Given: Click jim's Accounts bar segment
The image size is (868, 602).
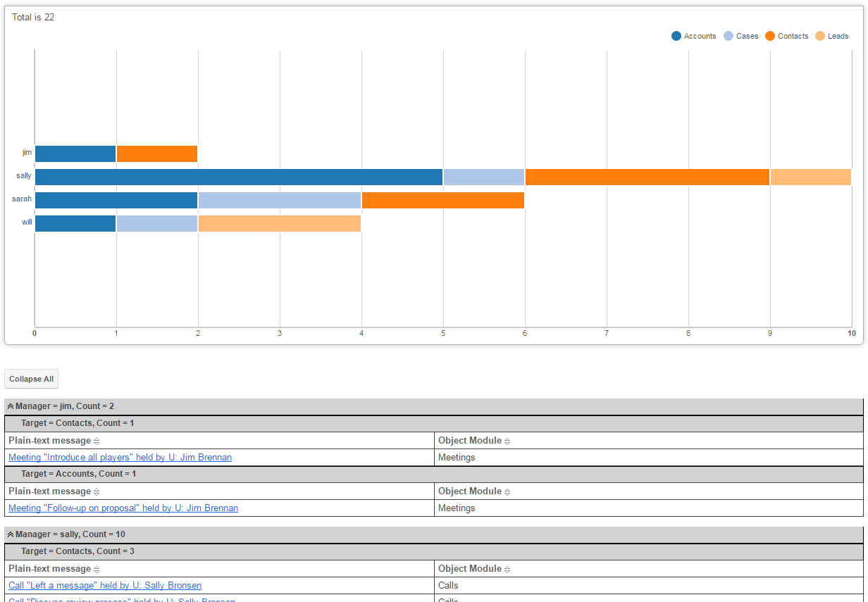Looking at the screenshot, I should coord(75,153).
